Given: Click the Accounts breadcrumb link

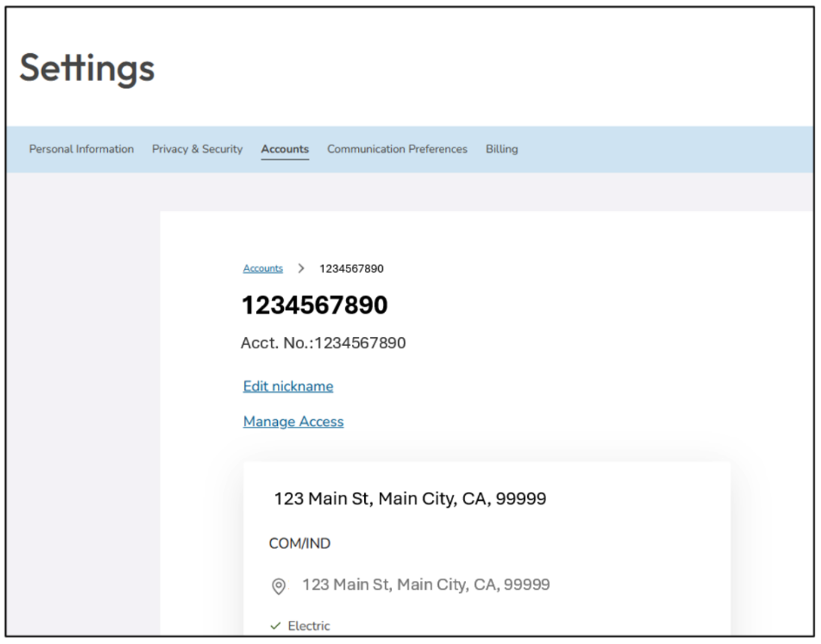Looking at the screenshot, I should (x=263, y=269).
